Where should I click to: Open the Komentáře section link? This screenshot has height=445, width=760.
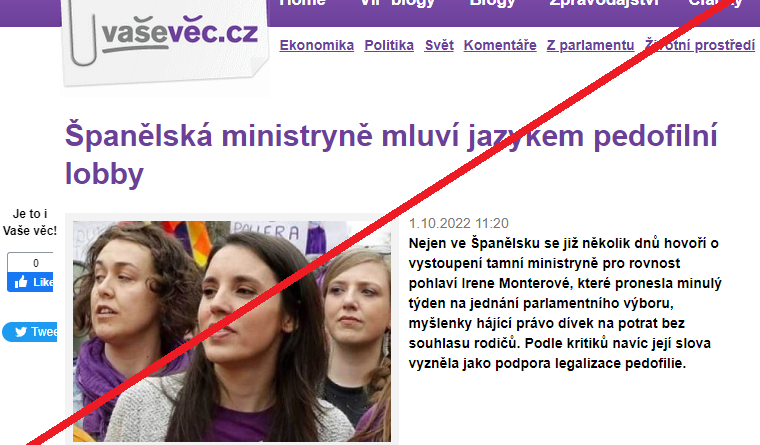point(500,46)
